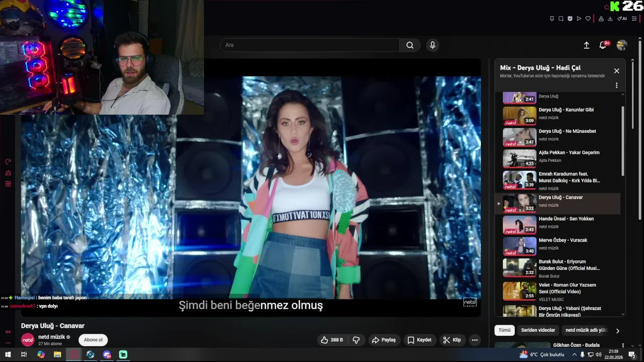Open the Mix playlist options menu

(x=616, y=85)
